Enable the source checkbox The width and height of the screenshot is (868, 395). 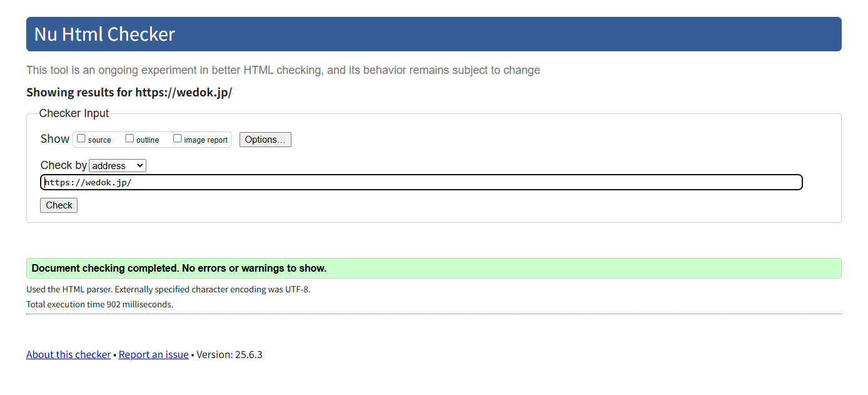(x=81, y=138)
